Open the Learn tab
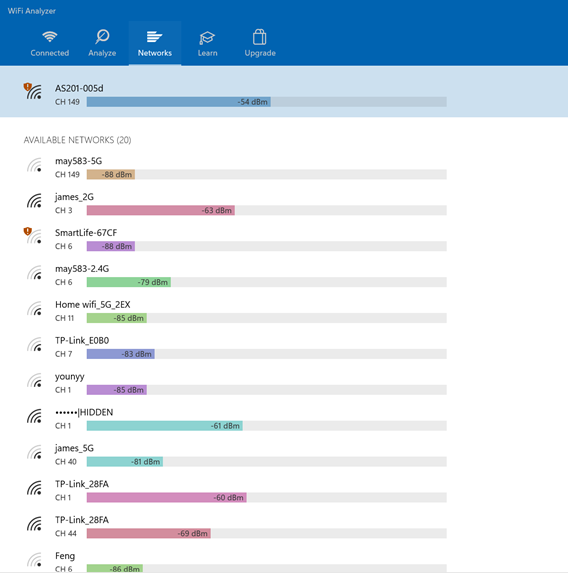 (x=207, y=43)
